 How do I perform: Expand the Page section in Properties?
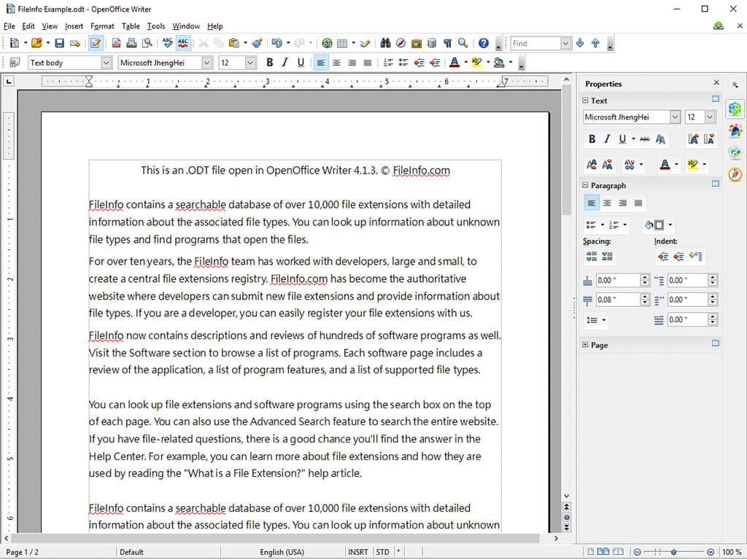click(x=586, y=345)
